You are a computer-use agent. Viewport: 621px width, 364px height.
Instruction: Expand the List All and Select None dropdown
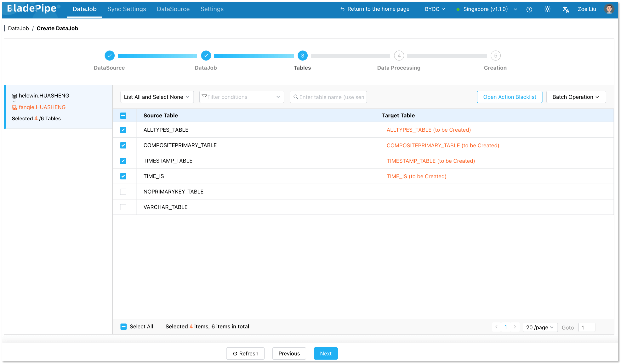(157, 97)
